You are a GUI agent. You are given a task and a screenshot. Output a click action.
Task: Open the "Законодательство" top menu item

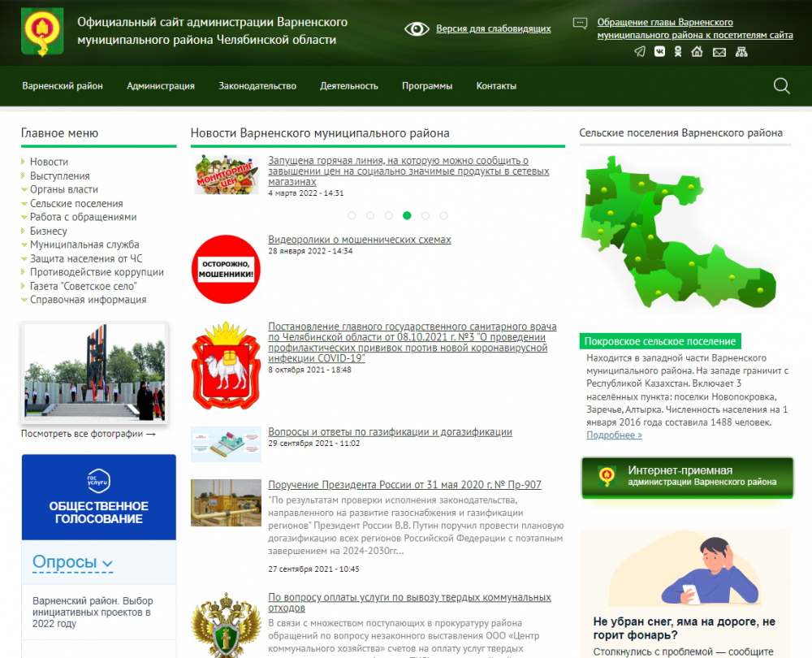pyautogui.click(x=257, y=86)
